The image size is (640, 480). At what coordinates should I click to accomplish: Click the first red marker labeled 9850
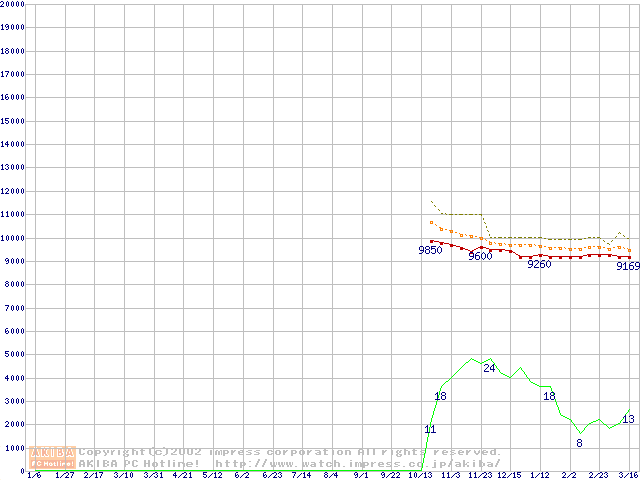coord(431,241)
